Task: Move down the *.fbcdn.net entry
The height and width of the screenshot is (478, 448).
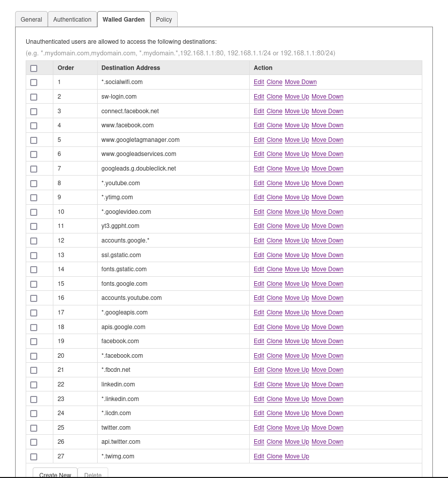Action: coord(327,370)
